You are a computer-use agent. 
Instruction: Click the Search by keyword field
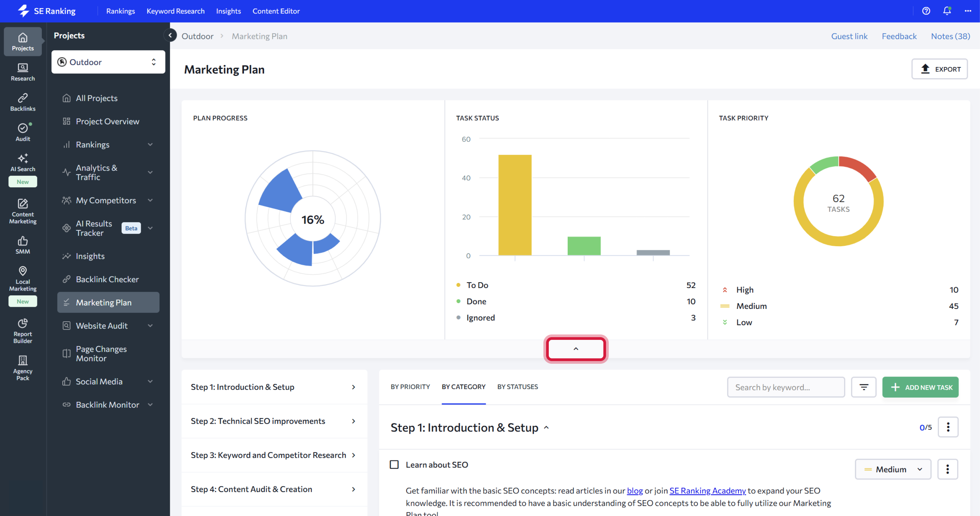tap(785, 387)
